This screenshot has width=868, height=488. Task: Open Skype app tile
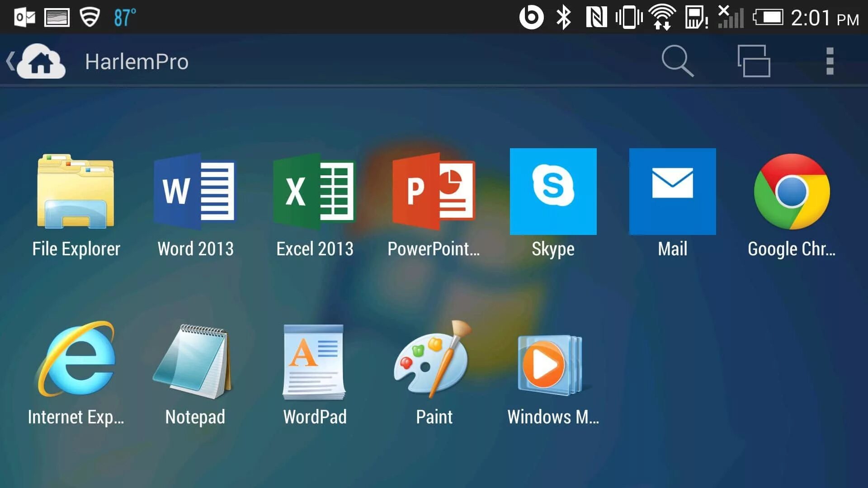[x=553, y=192]
